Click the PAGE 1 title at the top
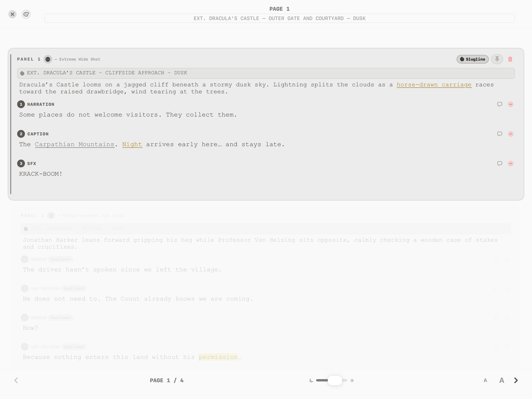This screenshot has width=532, height=399. point(279,9)
